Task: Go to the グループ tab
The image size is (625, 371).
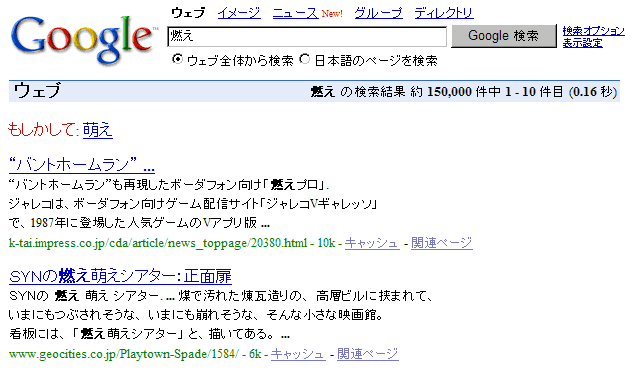Action: pyautogui.click(x=378, y=13)
